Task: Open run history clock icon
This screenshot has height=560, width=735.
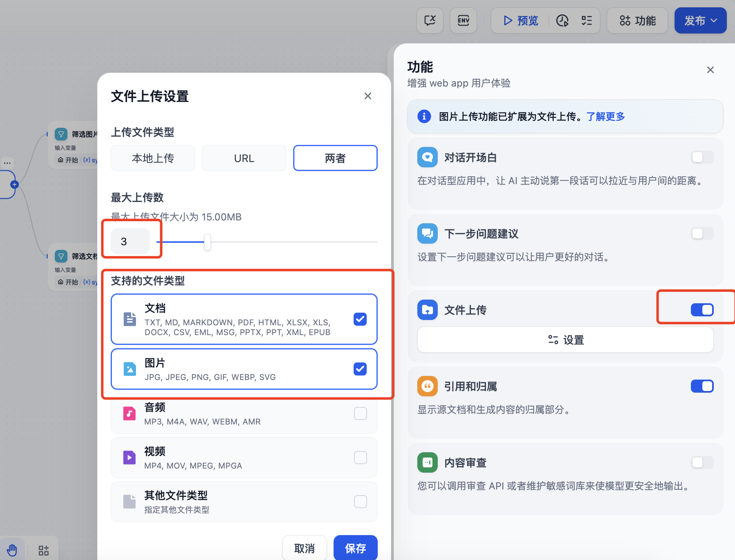Action: pyautogui.click(x=562, y=20)
